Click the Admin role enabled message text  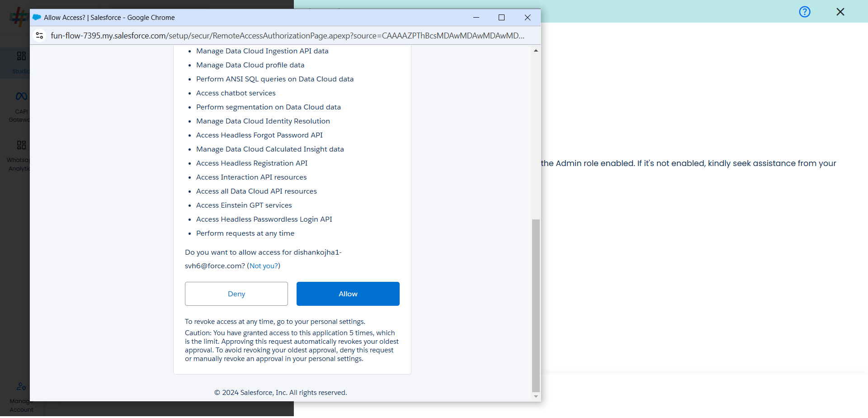click(689, 163)
